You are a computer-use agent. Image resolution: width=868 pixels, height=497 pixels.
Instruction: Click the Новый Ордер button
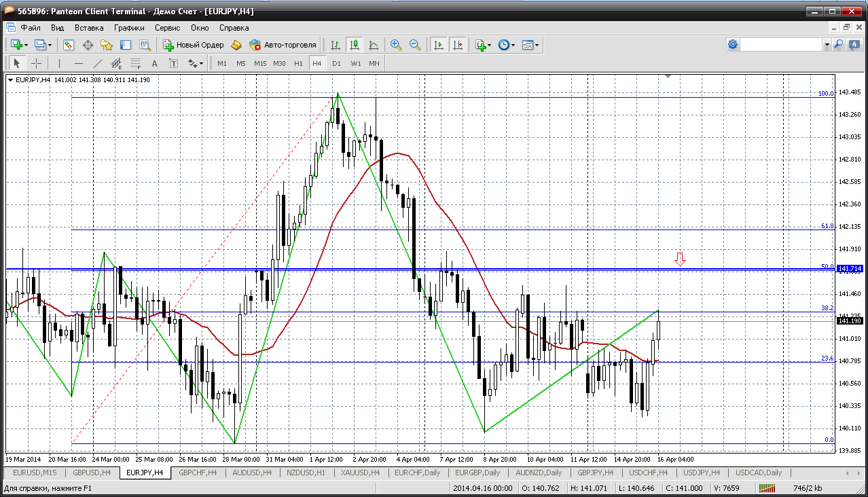[x=194, y=45]
